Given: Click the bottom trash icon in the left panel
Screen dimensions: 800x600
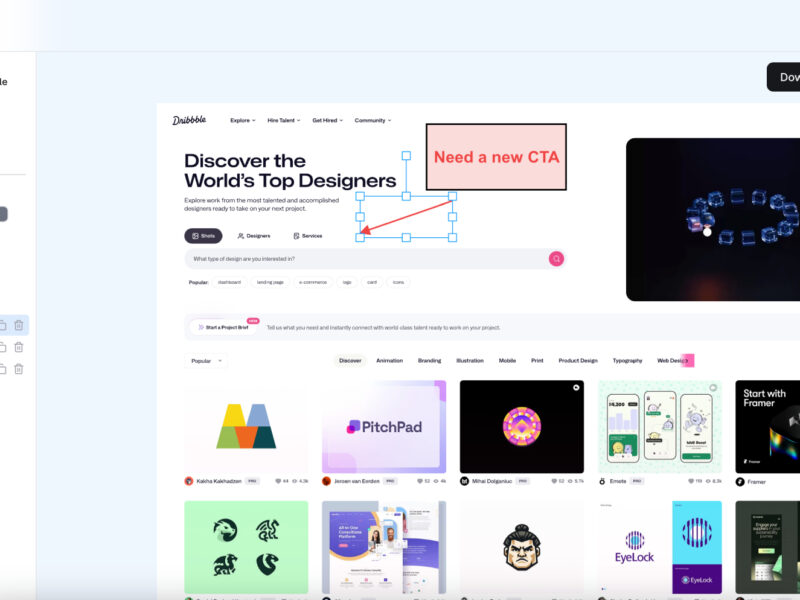Looking at the screenshot, I should [19, 369].
